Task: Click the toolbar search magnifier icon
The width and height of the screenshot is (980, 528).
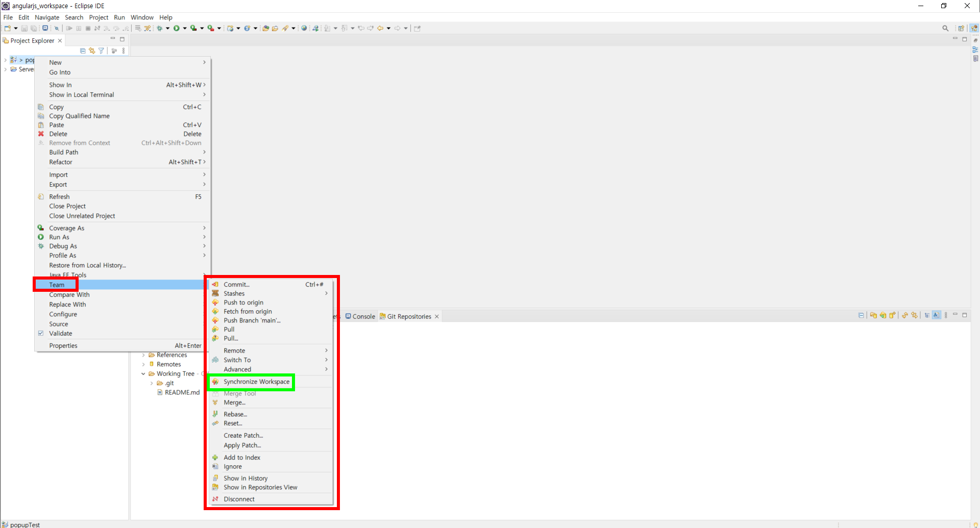Action: [x=945, y=28]
